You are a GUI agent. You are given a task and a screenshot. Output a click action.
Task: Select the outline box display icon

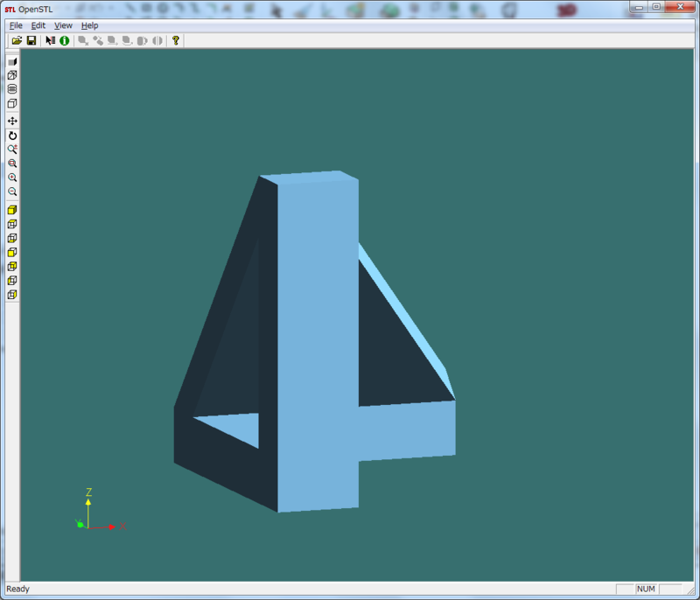coord(12,103)
